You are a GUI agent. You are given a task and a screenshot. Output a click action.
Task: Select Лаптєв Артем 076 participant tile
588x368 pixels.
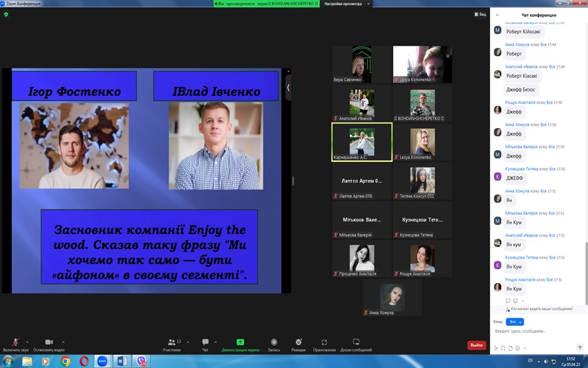point(362,181)
